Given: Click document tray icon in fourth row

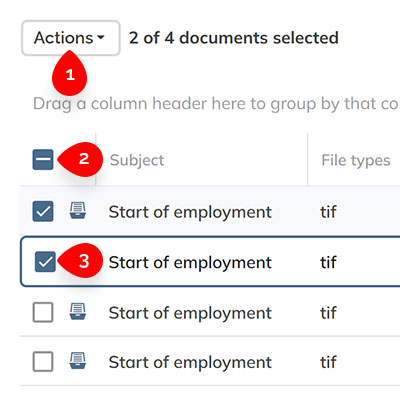Looking at the screenshot, I should (x=78, y=361).
